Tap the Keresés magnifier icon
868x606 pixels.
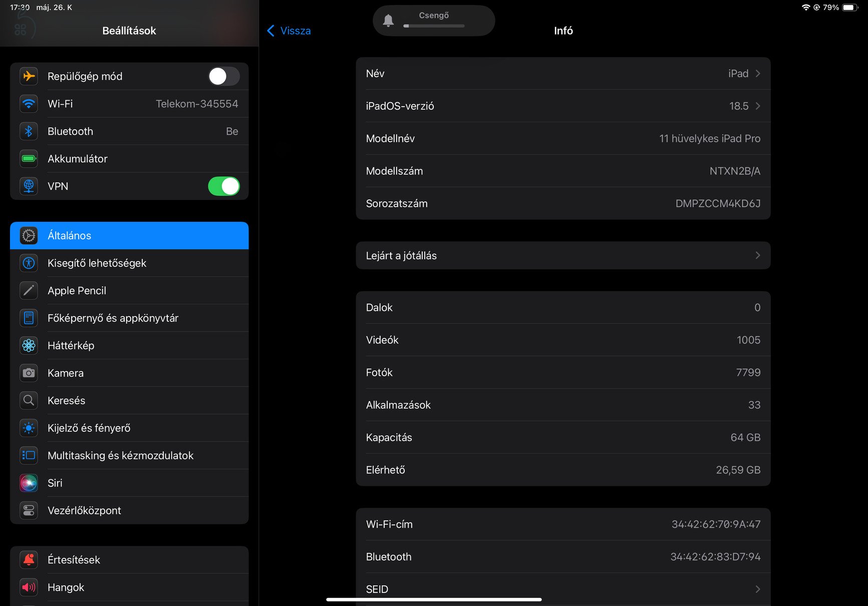point(29,401)
